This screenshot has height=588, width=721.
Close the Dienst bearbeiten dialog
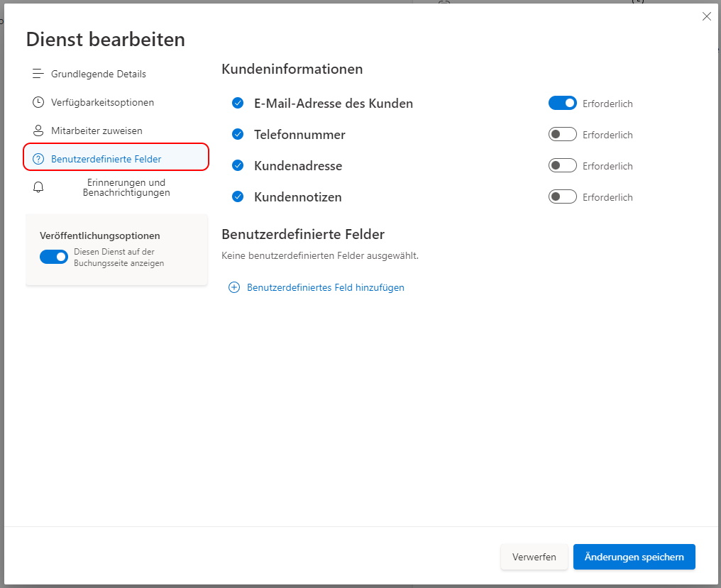pyautogui.click(x=707, y=16)
